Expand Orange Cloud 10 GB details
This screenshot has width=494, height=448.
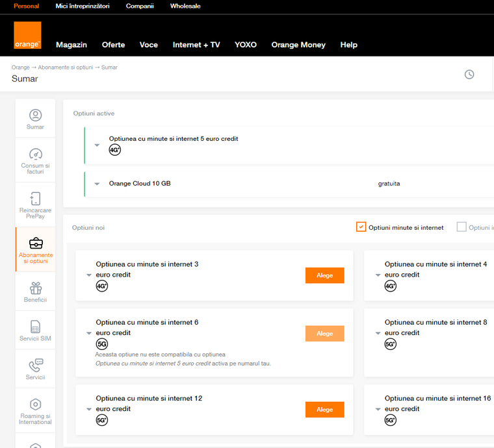pyautogui.click(x=97, y=184)
